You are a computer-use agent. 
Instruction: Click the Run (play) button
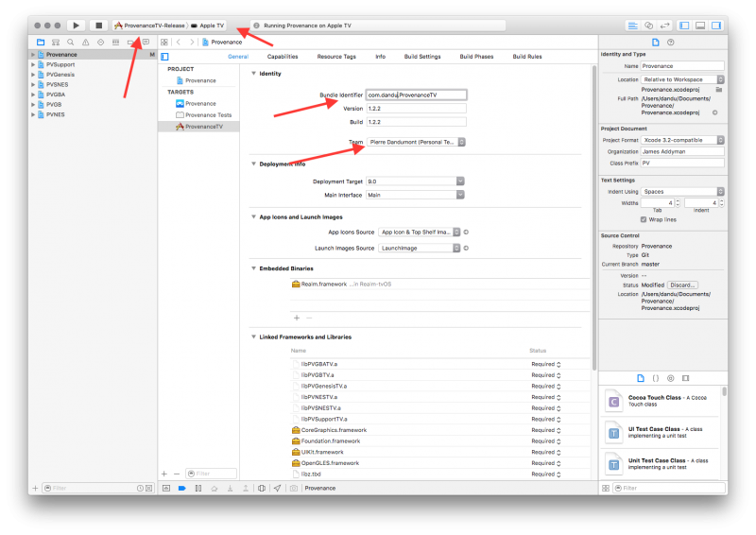[76, 26]
